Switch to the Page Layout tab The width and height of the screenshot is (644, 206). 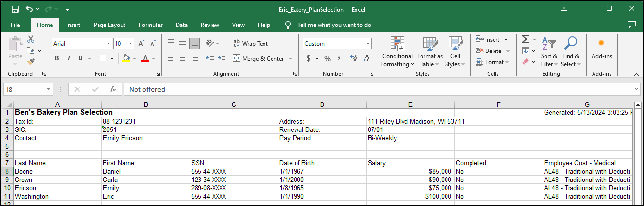click(110, 25)
